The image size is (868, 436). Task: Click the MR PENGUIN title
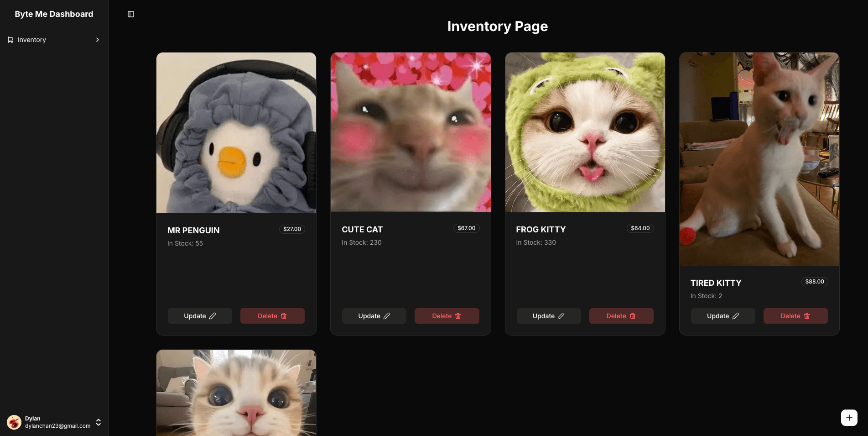(x=193, y=231)
